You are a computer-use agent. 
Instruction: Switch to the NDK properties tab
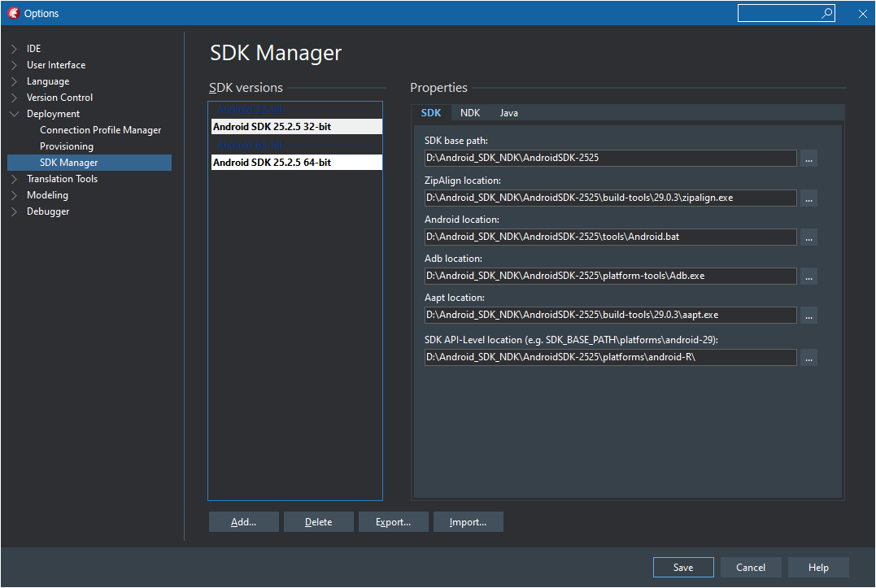(x=470, y=113)
